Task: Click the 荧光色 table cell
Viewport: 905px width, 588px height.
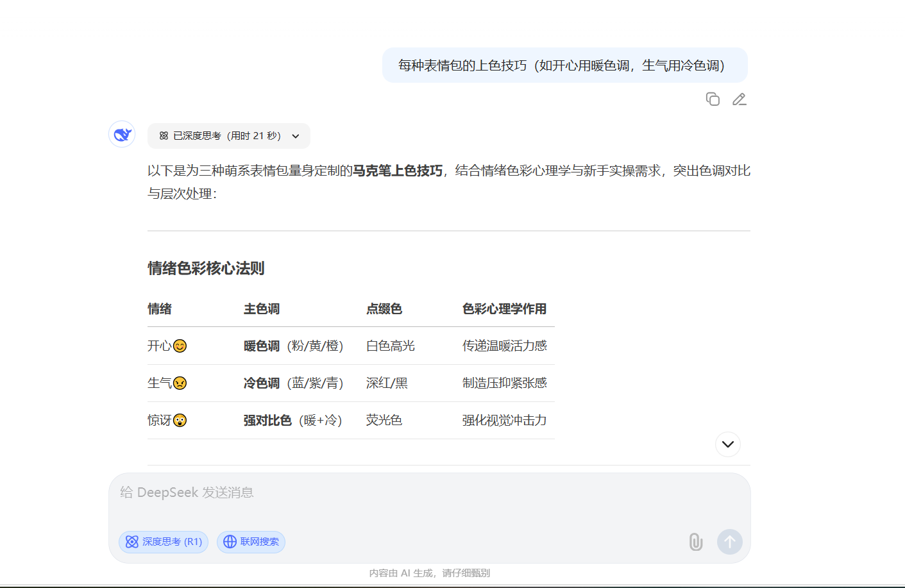Action: click(x=384, y=421)
